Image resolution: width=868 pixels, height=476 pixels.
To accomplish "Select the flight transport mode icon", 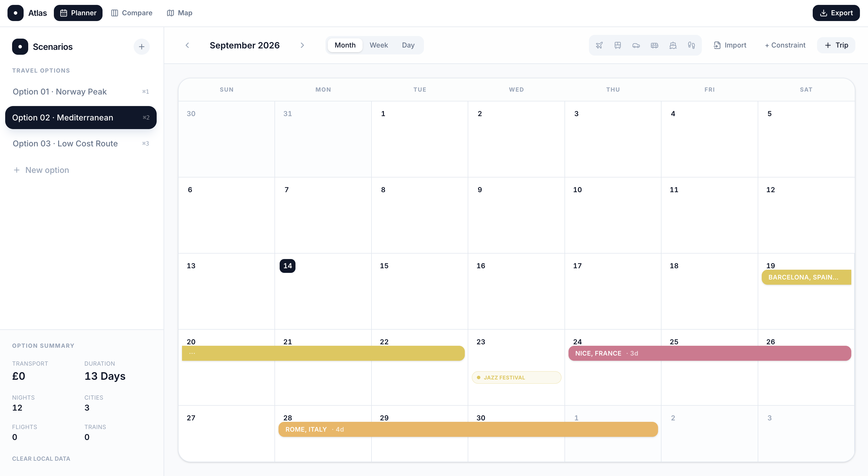I will [599, 45].
